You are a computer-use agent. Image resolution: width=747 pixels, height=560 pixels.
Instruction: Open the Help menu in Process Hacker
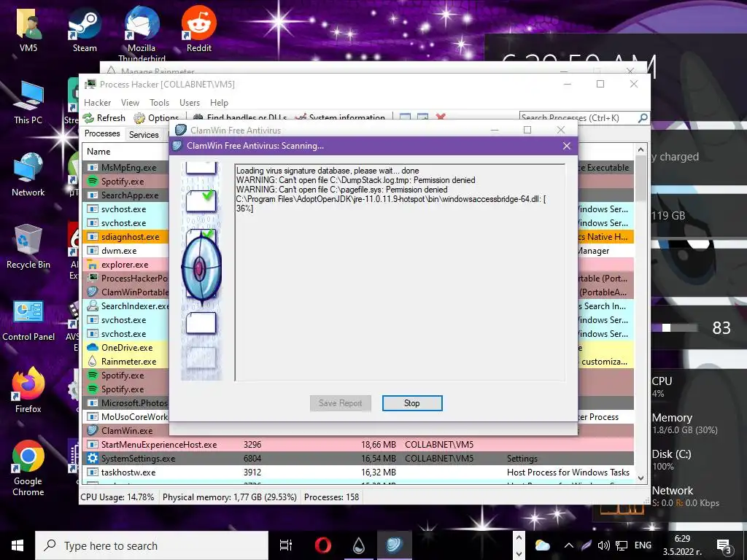(219, 102)
